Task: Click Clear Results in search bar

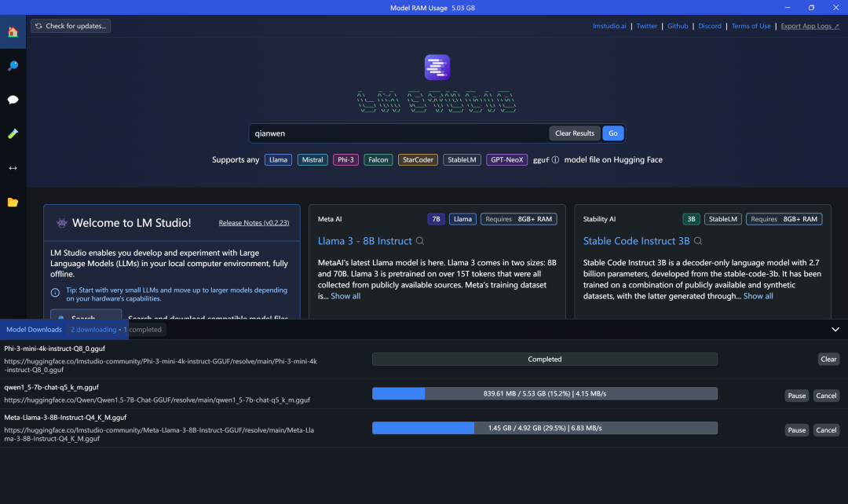Action: click(574, 133)
